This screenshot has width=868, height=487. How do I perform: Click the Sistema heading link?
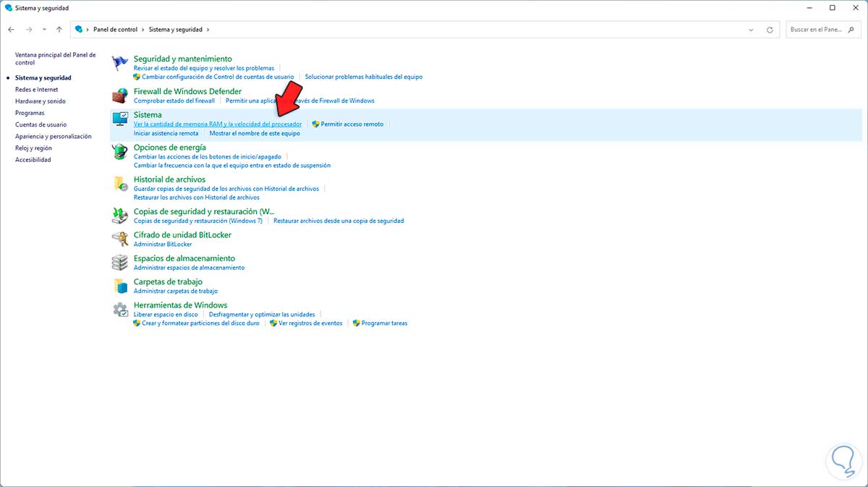click(x=148, y=115)
